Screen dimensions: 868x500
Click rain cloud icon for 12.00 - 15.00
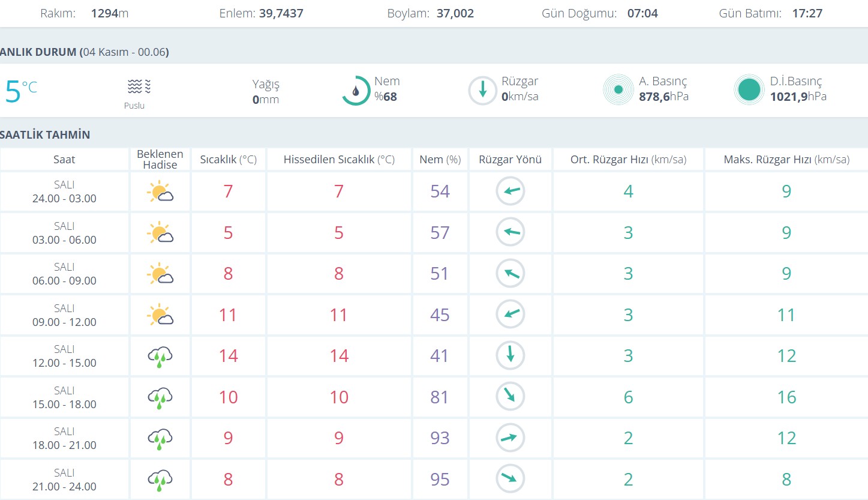160,357
